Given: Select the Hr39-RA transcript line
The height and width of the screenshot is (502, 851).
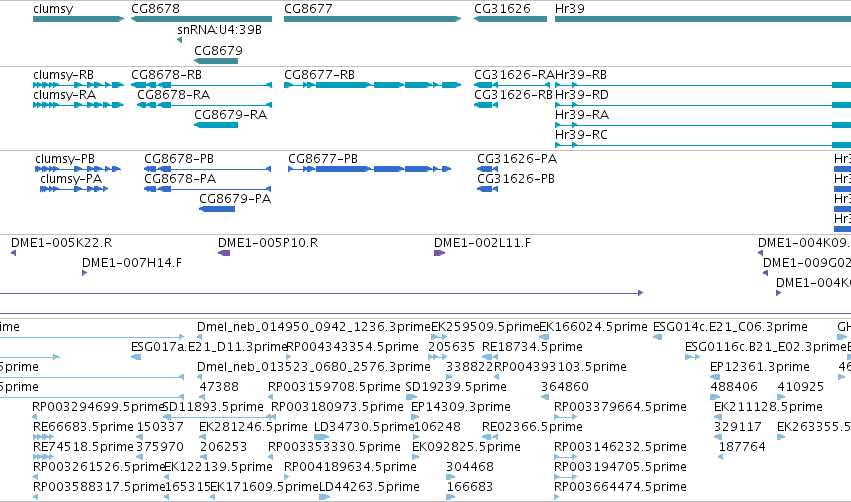Looking at the screenshot, I should coord(703,125).
